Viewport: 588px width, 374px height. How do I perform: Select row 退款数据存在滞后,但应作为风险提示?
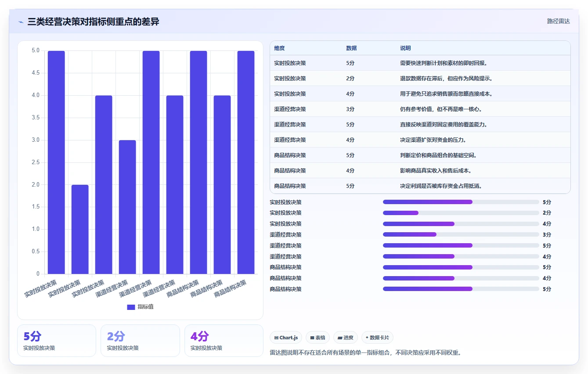(420, 79)
